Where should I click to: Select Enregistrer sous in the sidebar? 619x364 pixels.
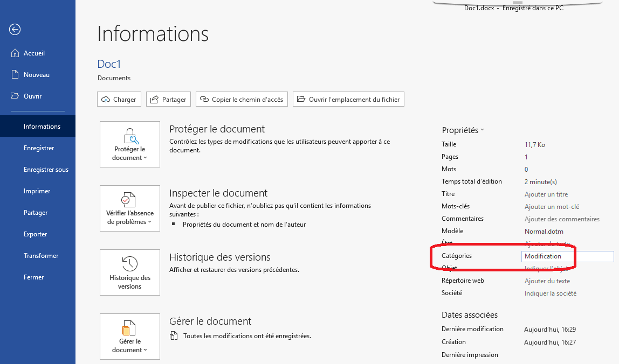pyautogui.click(x=46, y=170)
